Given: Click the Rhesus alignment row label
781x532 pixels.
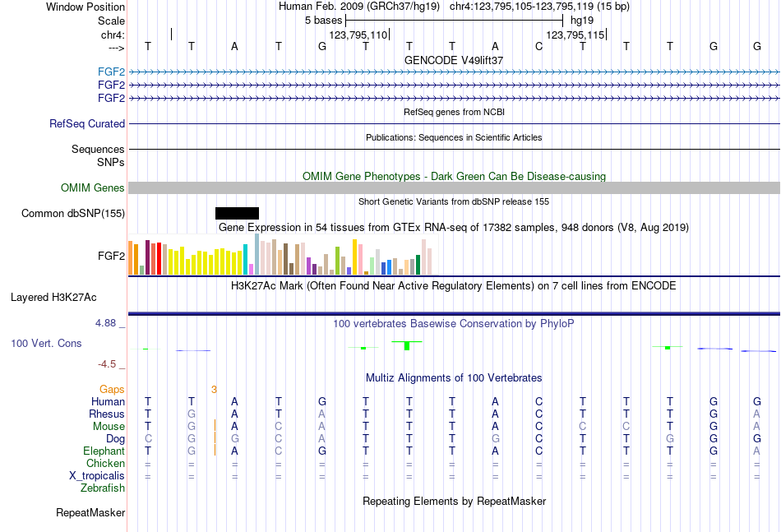Looking at the screenshot, I should click(107, 414).
